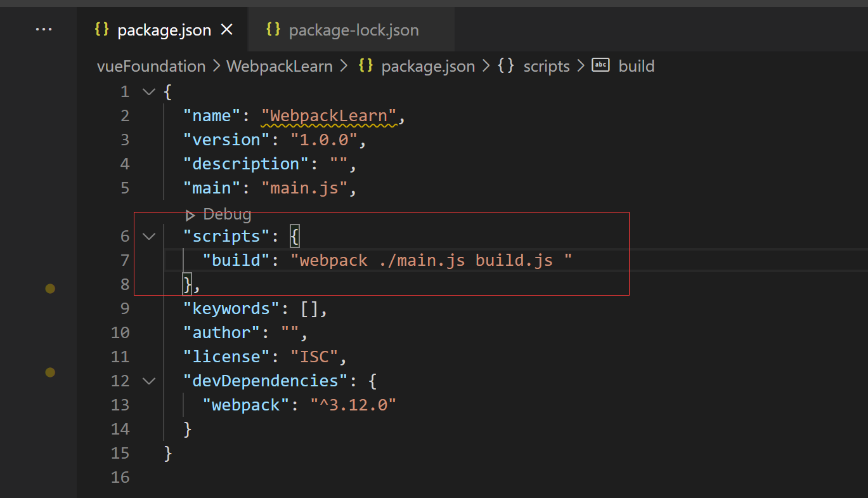Fold the scripts block at line 6
Screen dimensions: 868x498
click(x=149, y=237)
